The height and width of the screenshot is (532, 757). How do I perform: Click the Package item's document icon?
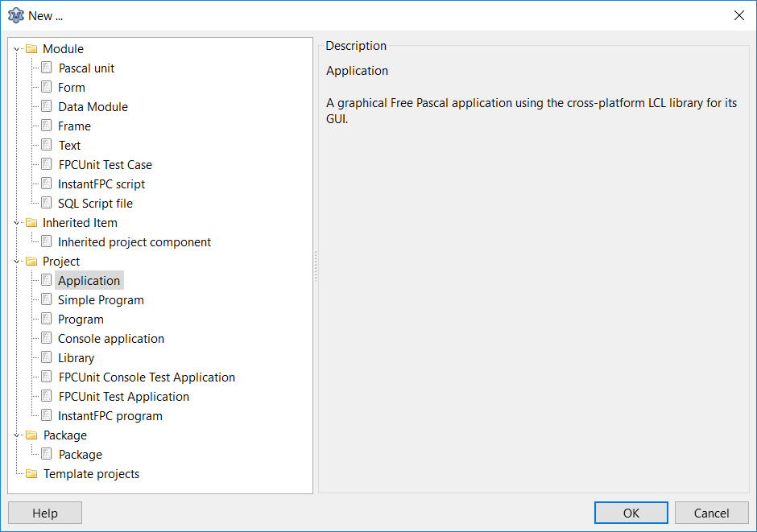pos(47,455)
